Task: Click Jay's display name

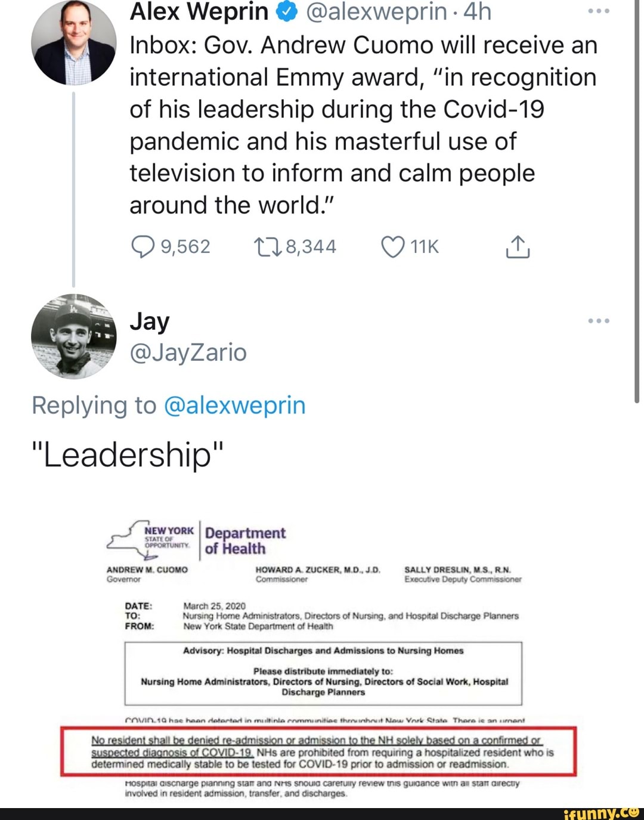Action: [x=150, y=321]
